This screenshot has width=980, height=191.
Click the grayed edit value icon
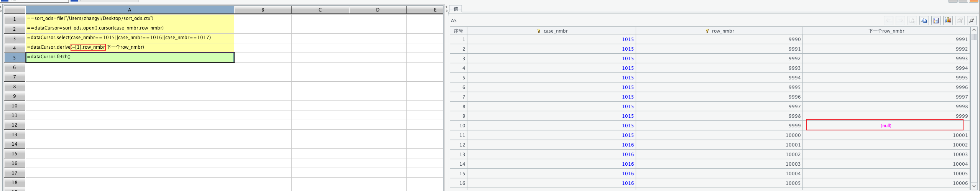960,20
